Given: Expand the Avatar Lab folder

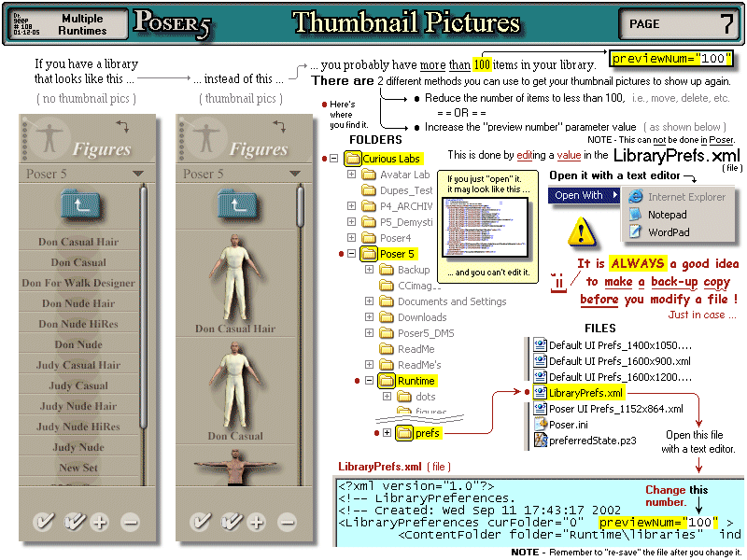Looking at the screenshot, I should click(351, 175).
